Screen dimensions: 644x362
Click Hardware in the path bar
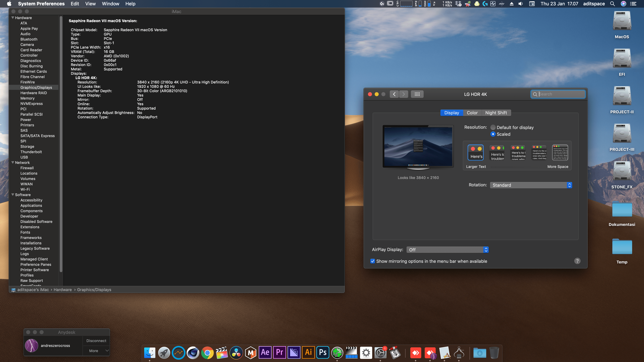coord(63,290)
